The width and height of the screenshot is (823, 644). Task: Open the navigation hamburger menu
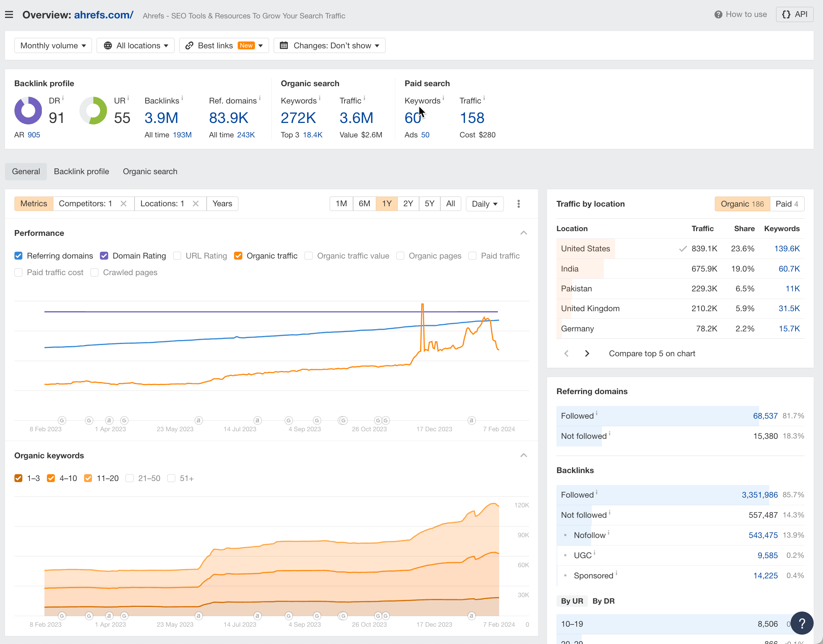tap(9, 14)
